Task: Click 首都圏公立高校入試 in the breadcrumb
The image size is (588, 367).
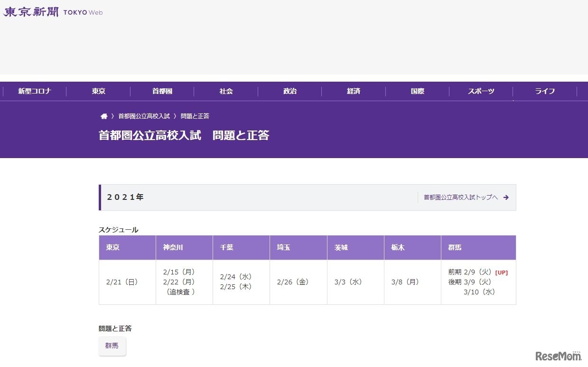Action: click(x=143, y=115)
